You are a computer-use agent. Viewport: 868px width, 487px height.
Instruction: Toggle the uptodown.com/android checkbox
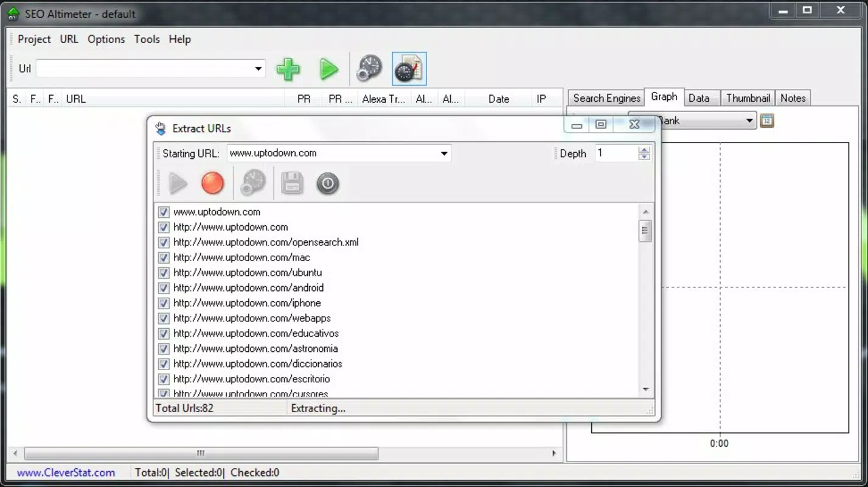(x=164, y=288)
